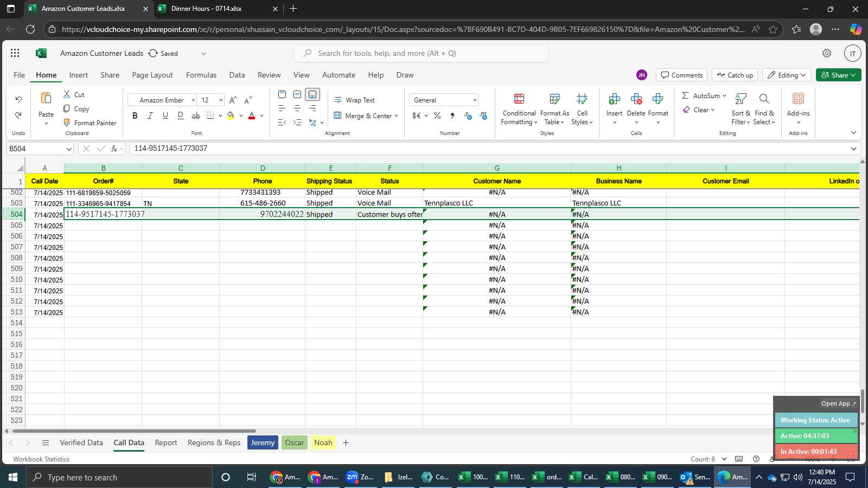868x488 pixels.
Task: Click the decrease indent icon
Action: 282,123
